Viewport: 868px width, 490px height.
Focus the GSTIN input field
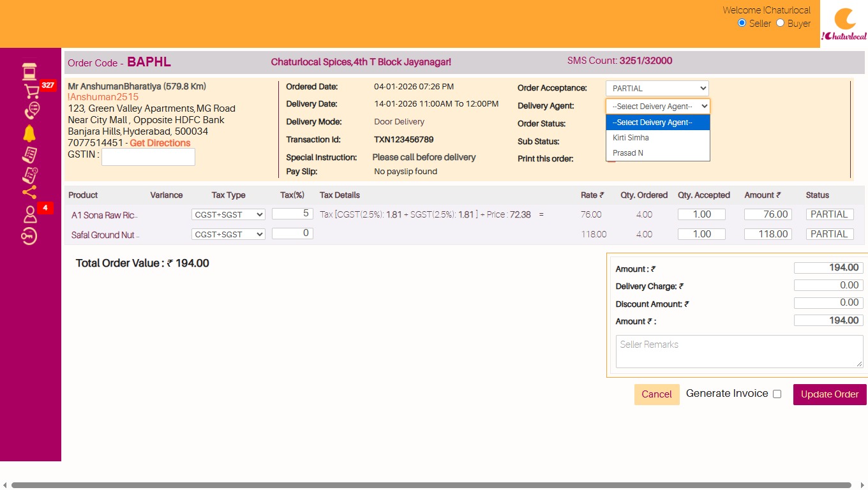coord(148,157)
